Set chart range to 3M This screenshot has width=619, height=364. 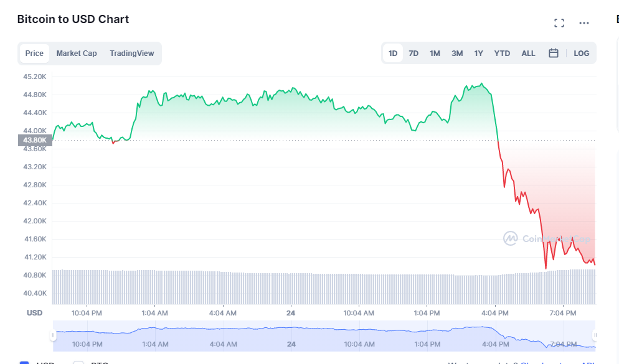(x=457, y=54)
